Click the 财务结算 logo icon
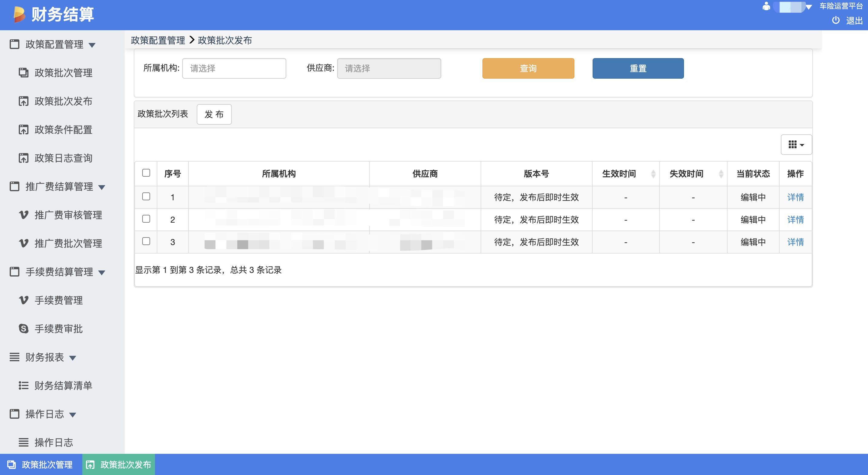Viewport: 868px width, 475px height. click(x=19, y=15)
